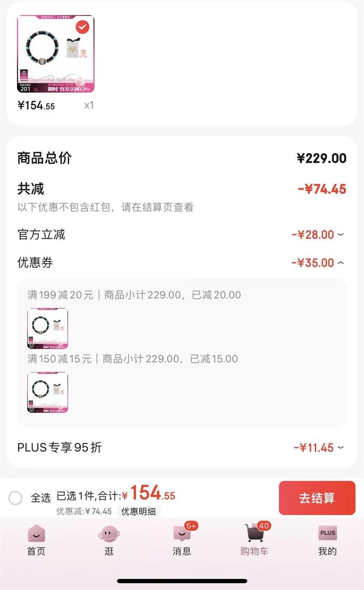Screen dimensions: 364x590
Task: Open the 逛 browse planet icon
Action: point(109,534)
